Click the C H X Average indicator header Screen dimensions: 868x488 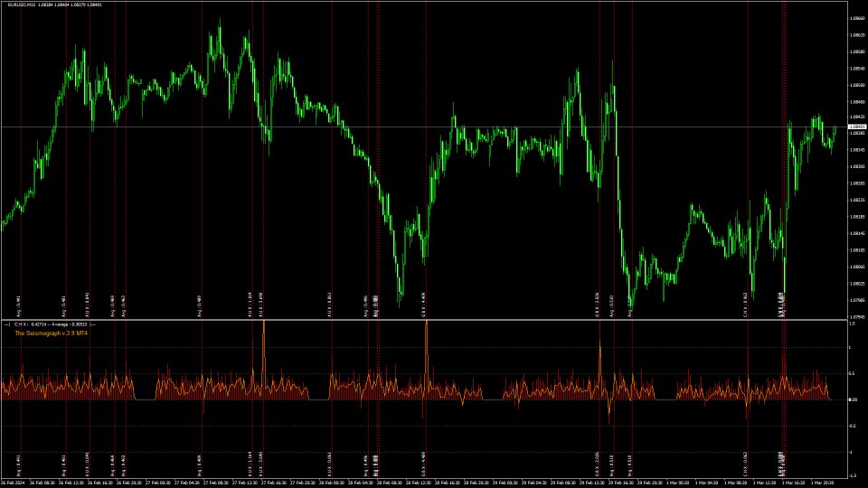pos(54,323)
